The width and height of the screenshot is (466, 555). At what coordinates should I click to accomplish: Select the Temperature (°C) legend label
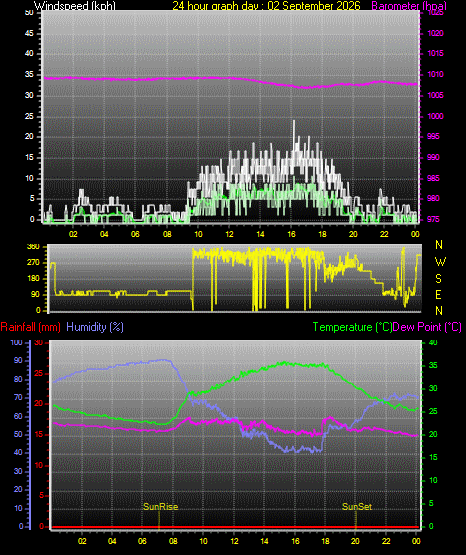352,327
